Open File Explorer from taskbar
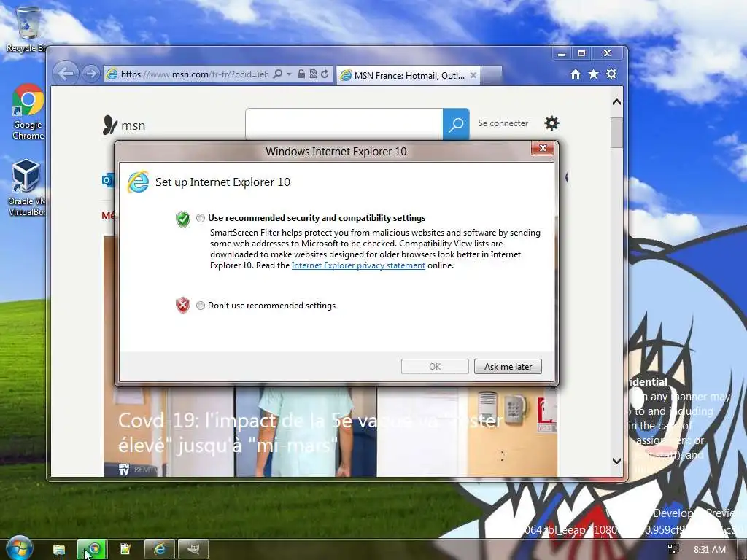The image size is (747, 560). (x=59, y=549)
